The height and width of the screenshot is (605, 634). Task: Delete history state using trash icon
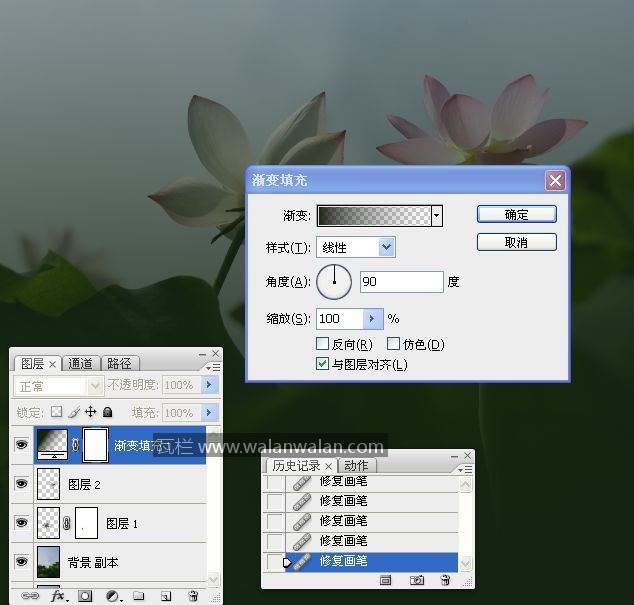(445, 580)
